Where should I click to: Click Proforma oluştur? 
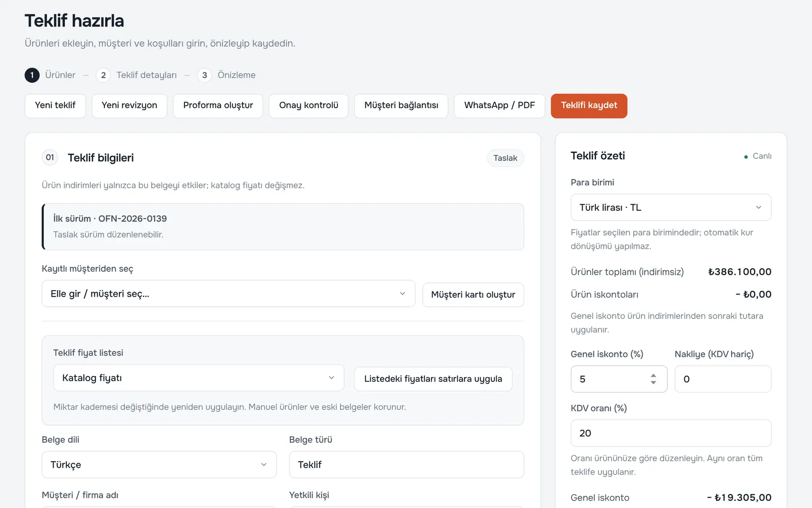pyautogui.click(x=218, y=106)
